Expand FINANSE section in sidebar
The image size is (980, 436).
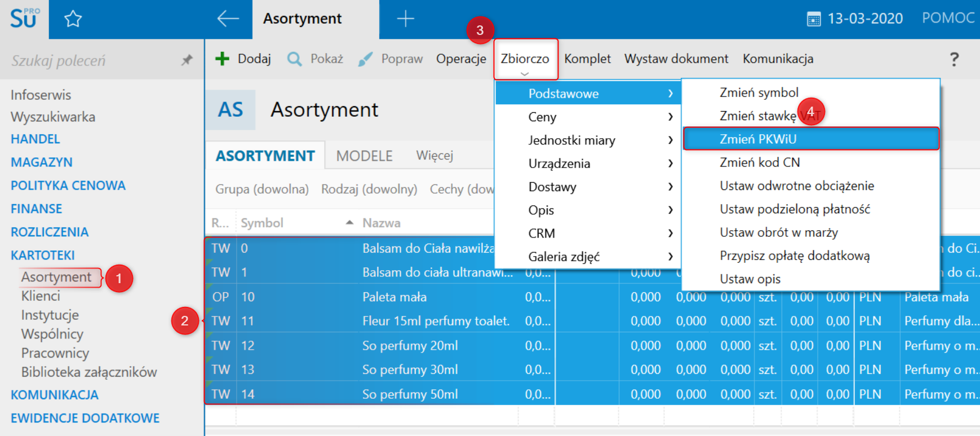(x=36, y=209)
